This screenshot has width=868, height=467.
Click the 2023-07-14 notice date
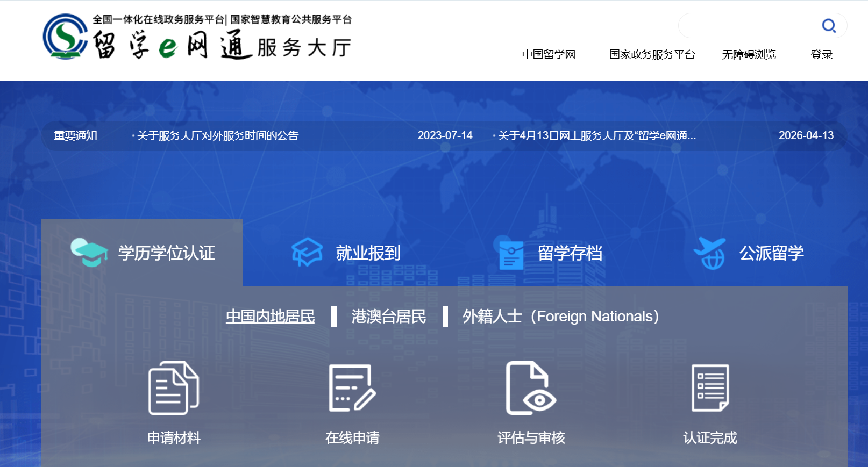[445, 136]
